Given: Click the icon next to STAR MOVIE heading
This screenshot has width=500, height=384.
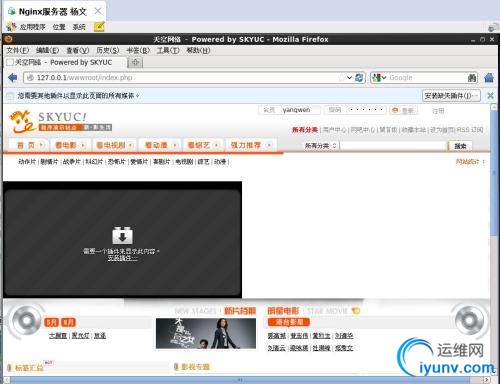Looking at the screenshot, I should (x=356, y=311).
